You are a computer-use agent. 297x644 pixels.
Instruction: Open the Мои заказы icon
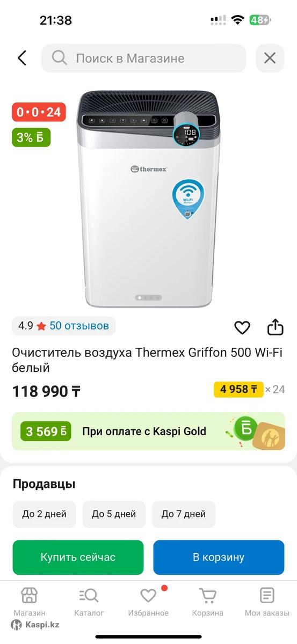pyautogui.click(x=267, y=595)
